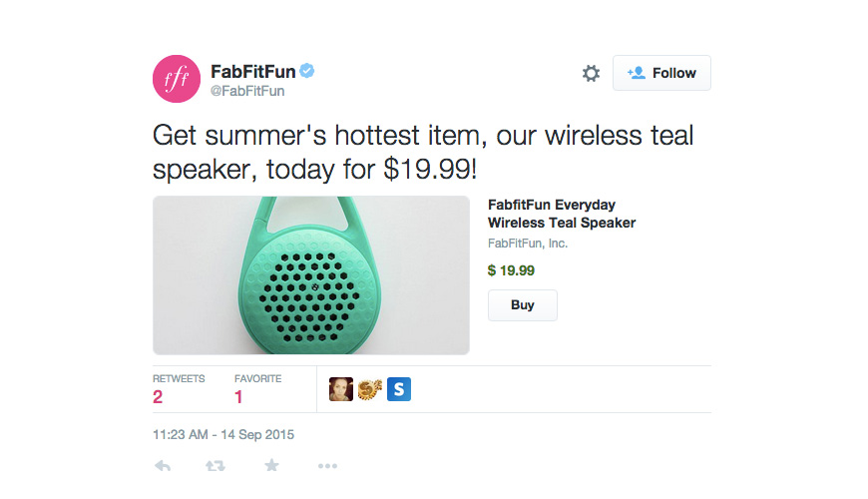Click the blue verified badge
Viewport: 868px width, 499px height.
click(x=307, y=71)
